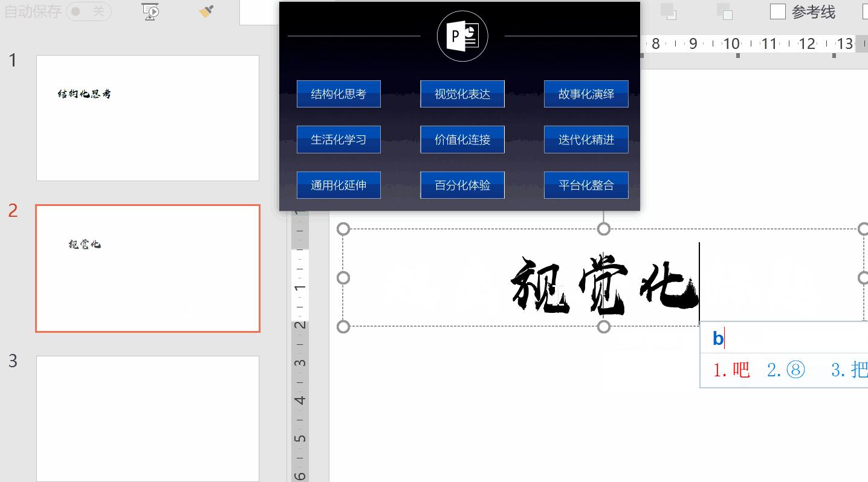Select the empty slide 3 thumbnail
Viewport: 868px width, 482px height.
pyautogui.click(x=147, y=417)
